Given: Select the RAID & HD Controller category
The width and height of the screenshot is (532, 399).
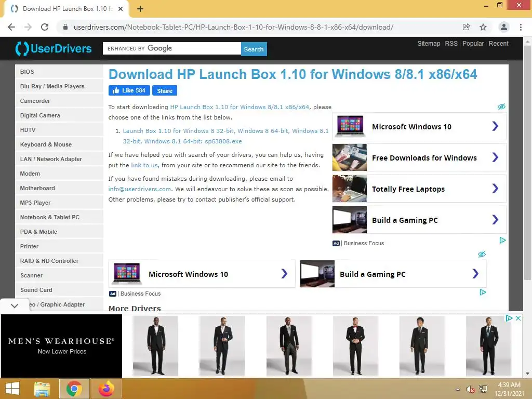Looking at the screenshot, I should (x=59, y=261).
